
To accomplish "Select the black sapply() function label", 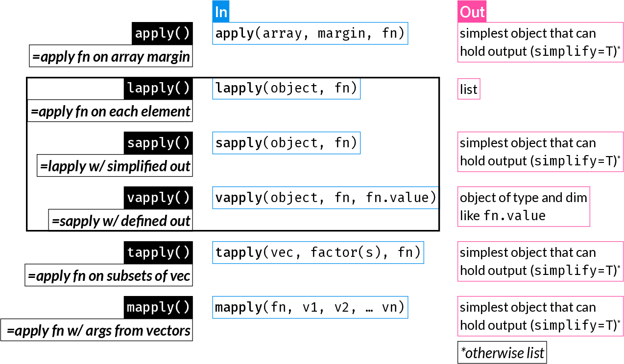I will click(x=158, y=143).
